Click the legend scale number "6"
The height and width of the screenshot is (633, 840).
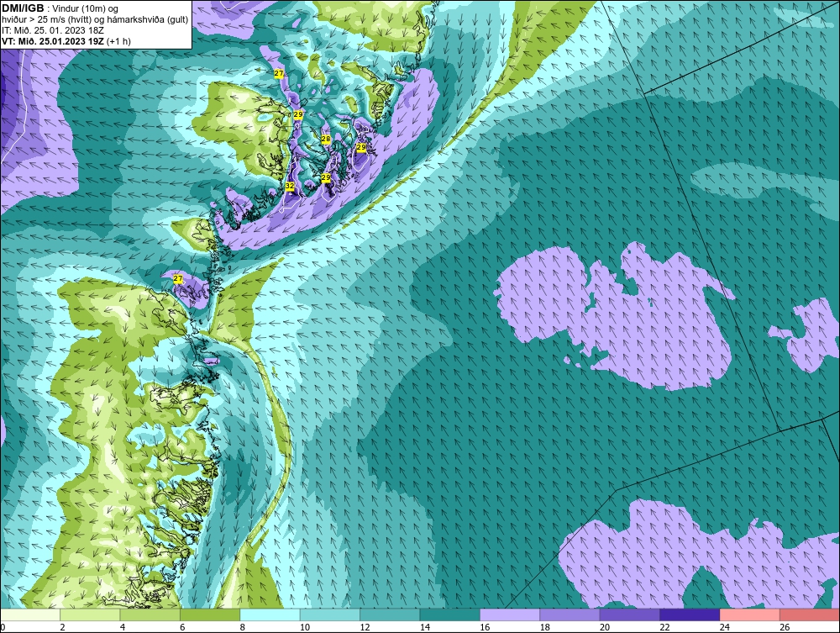tap(182, 627)
